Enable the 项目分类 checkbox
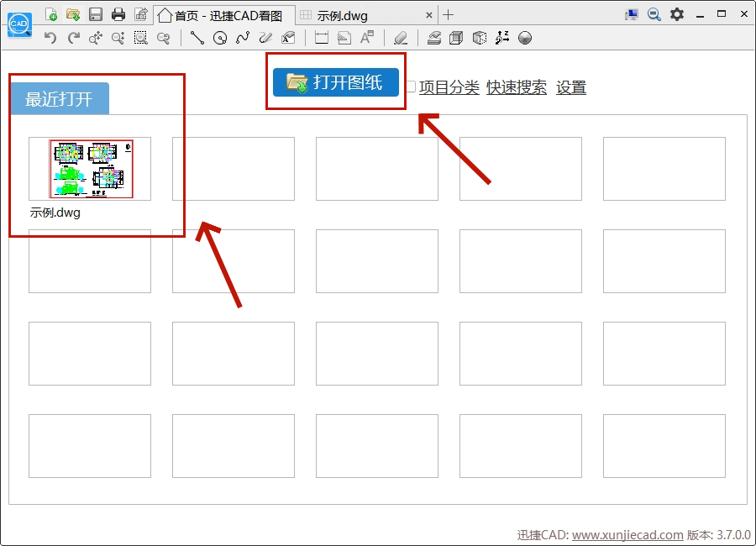 pyautogui.click(x=411, y=87)
